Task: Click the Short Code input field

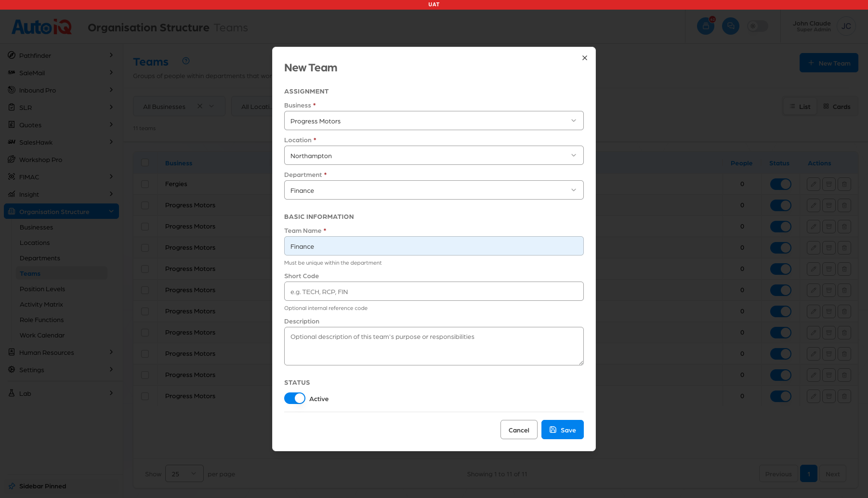Action: click(x=434, y=291)
